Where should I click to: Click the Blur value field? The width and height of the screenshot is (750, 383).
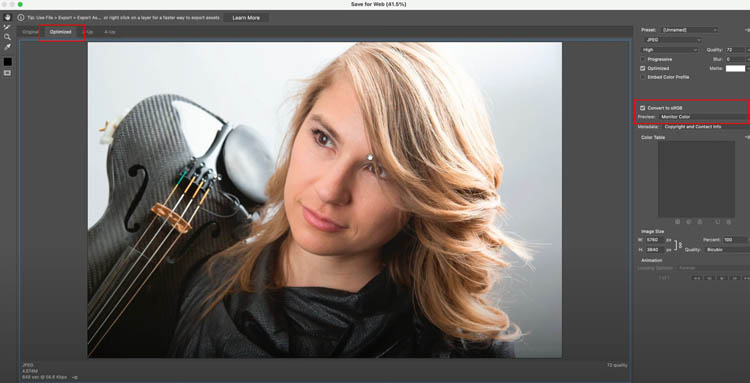coord(735,59)
